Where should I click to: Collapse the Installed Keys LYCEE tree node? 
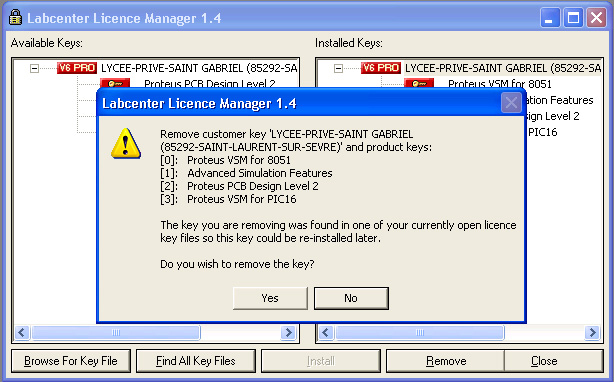click(x=338, y=68)
